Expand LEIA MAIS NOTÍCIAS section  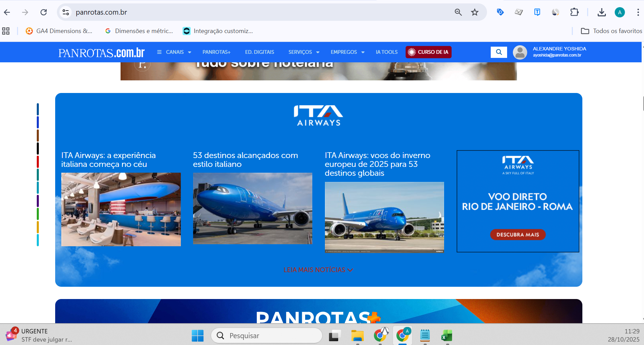pyautogui.click(x=318, y=270)
